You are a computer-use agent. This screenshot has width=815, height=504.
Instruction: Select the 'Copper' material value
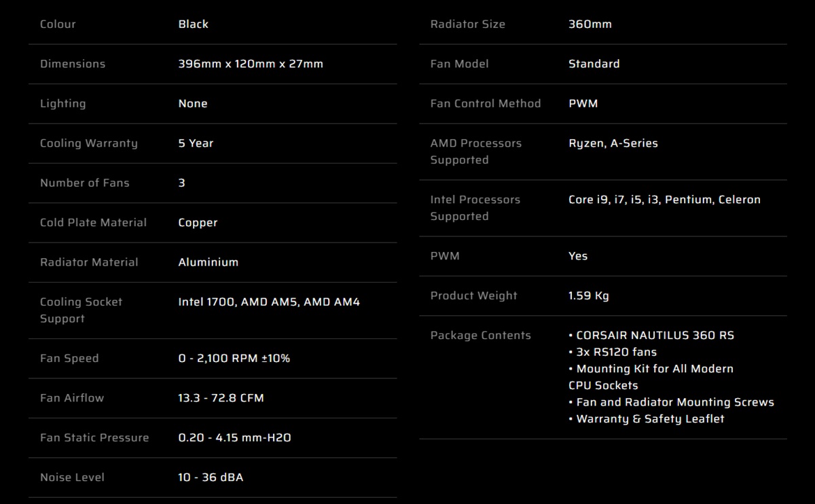pyautogui.click(x=198, y=223)
